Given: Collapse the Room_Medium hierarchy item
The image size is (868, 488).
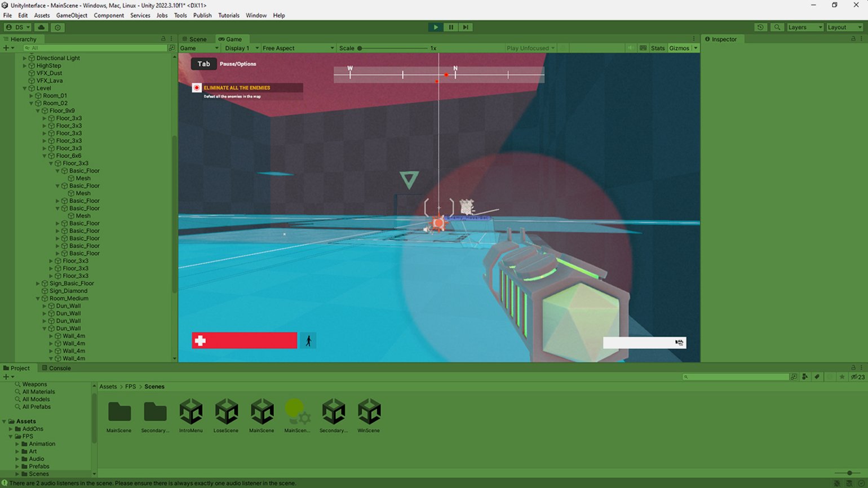Looking at the screenshot, I should (38, 299).
